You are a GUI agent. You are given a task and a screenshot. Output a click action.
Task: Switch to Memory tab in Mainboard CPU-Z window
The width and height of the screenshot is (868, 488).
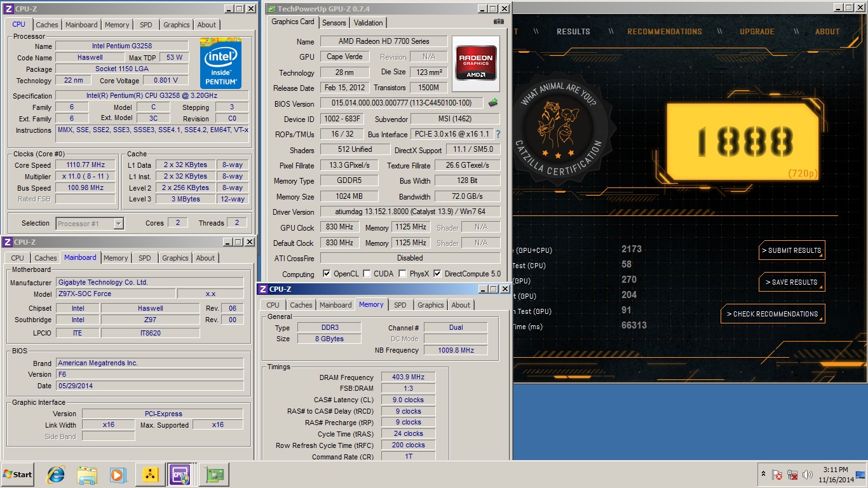point(116,258)
